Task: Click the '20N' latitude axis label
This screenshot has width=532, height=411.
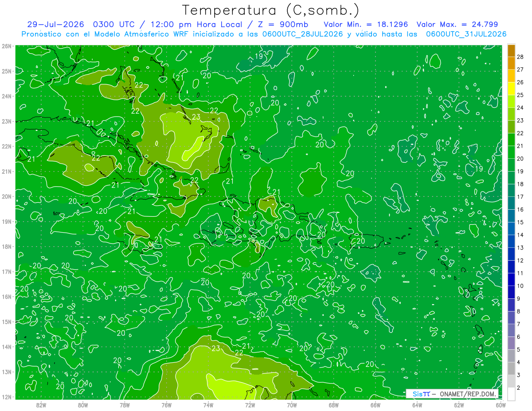Action: pyautogui.click(x=6, y=196)
